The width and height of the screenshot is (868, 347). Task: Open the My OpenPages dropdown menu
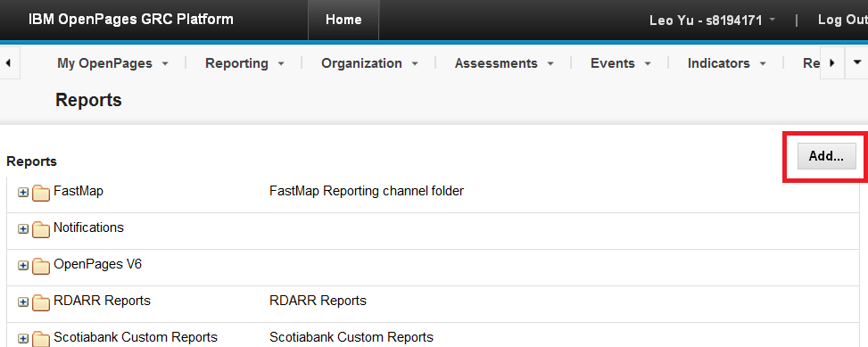pos(112,63)
